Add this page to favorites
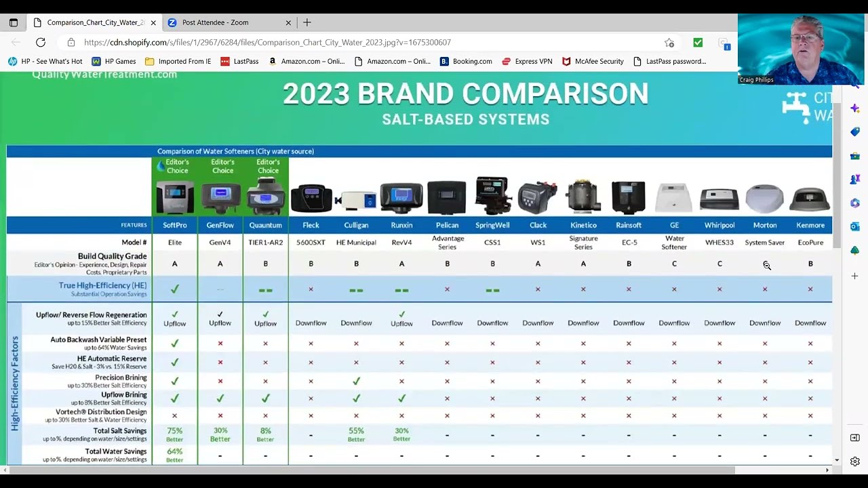The width and height of the screenshot is (868, 488). (669, 42)
